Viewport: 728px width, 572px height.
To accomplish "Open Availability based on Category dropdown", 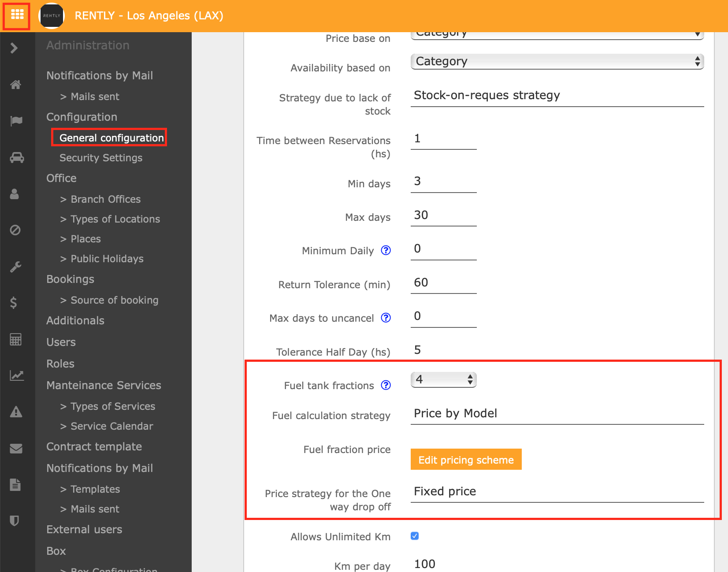I will tap(557, 61).
